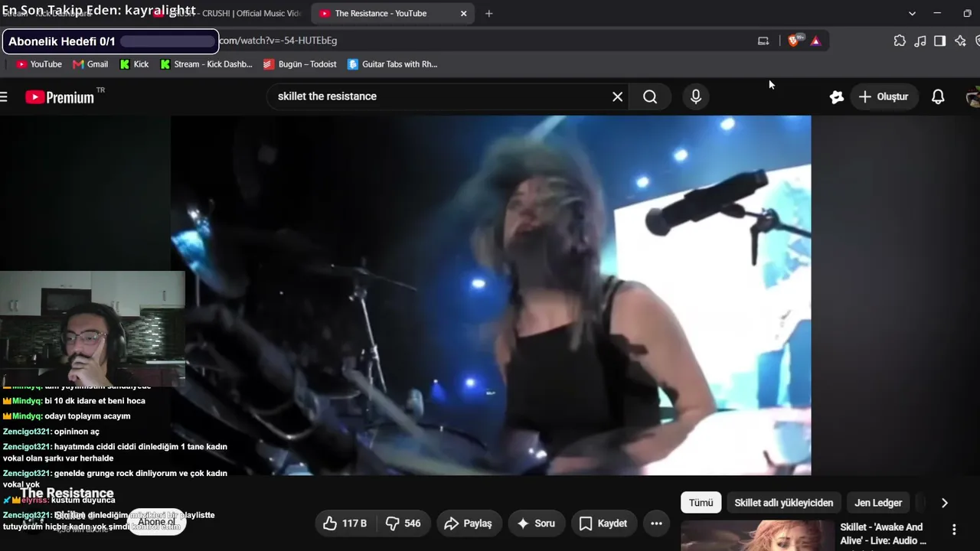Viewport: 980px width, 551px height.
Task: Open the browser extensions puzzle icon
Action: (x=900, y=41)
